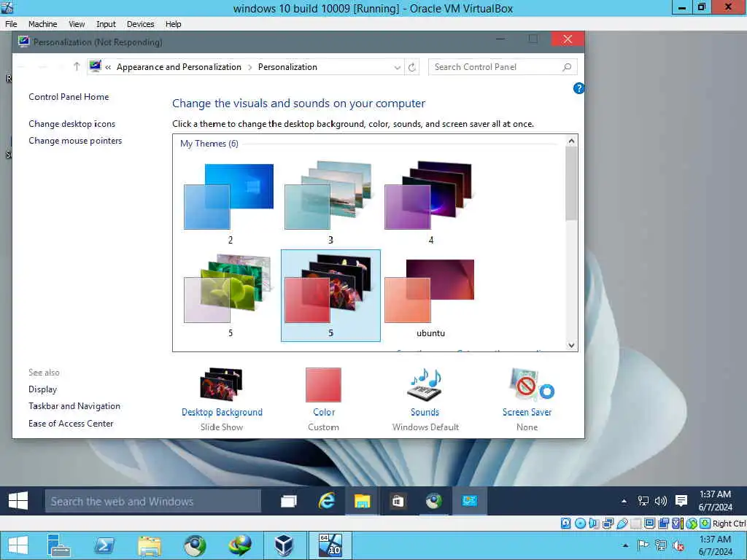Image resolution: width=747 pixels, height=560 pixels.
Task: Click the blue help question mark icon
Action: click(578, 88)
